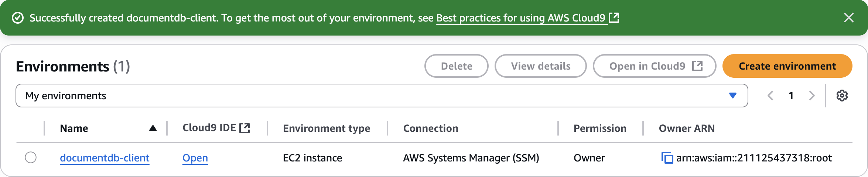Screen dimensions: 868x177
Task: Click the Create environment button
Action: (787, 66)
